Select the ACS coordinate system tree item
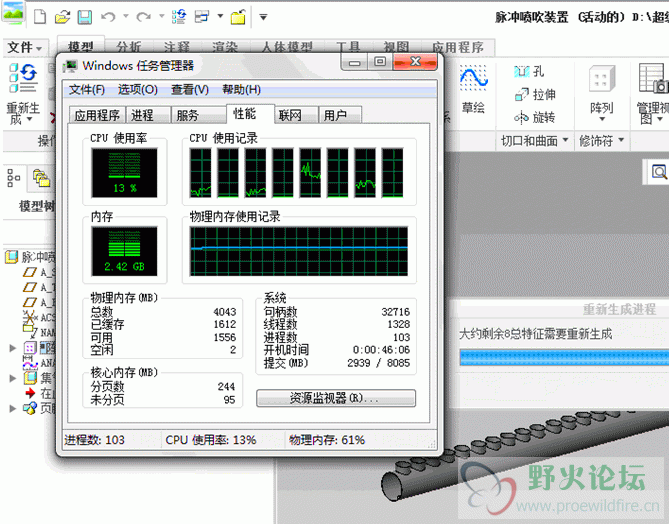The height and width of the screenshot is (524, 669). (x=39, y=317)
